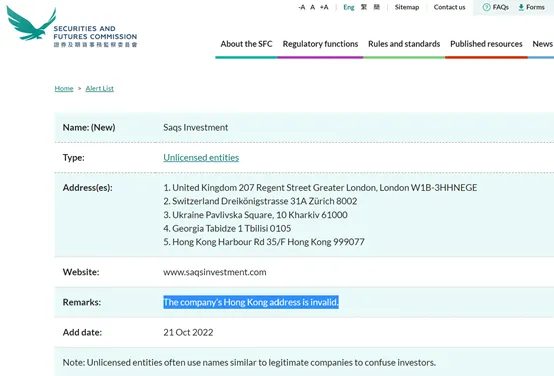Increase font size with +A
Image resolution: width=554 pixels, height=376 pixels.
click(324, 7)
